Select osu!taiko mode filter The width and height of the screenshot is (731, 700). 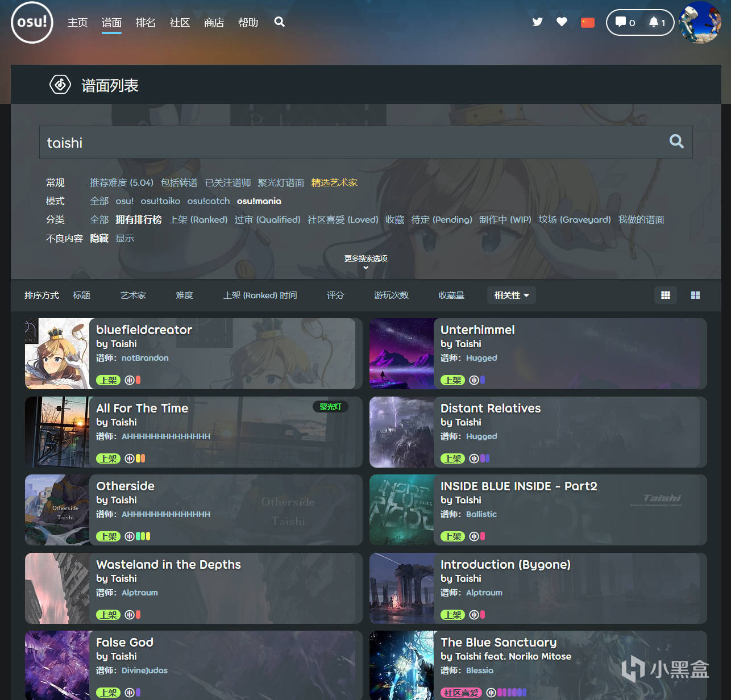160,201
